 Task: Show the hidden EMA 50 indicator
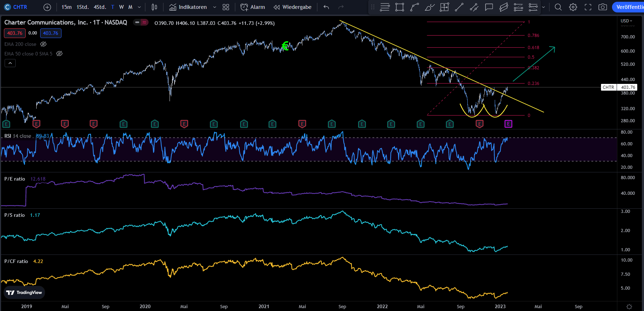pos(59,54)
